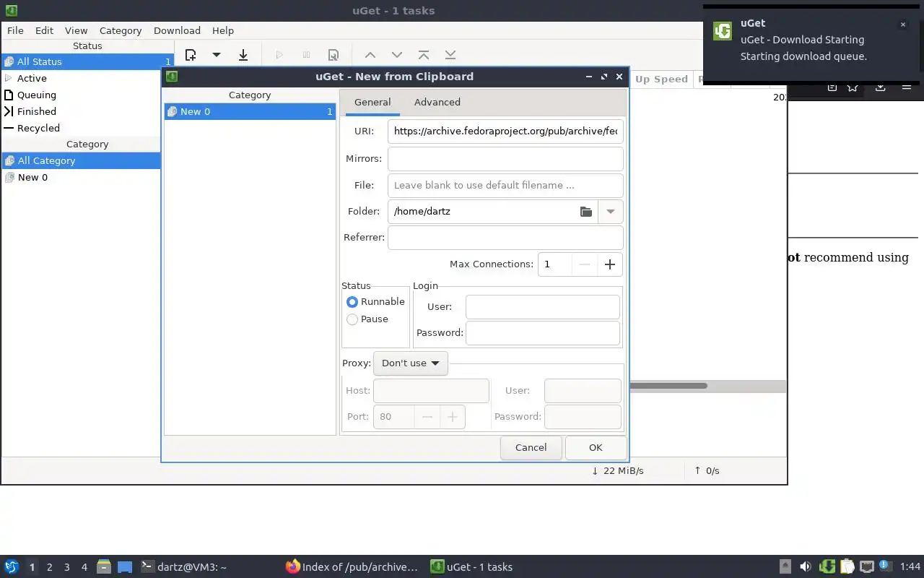Screen dimensions: 924x578
Task: Select Queuing status filter
Action: coord(87,95)
